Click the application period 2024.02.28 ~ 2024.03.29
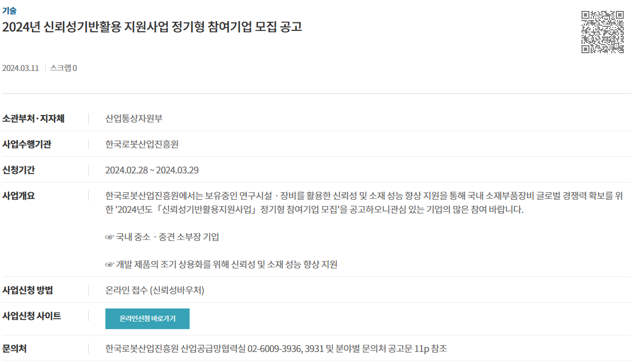The width and height of the screenshot is (637, 364). [x=152, y=170]
